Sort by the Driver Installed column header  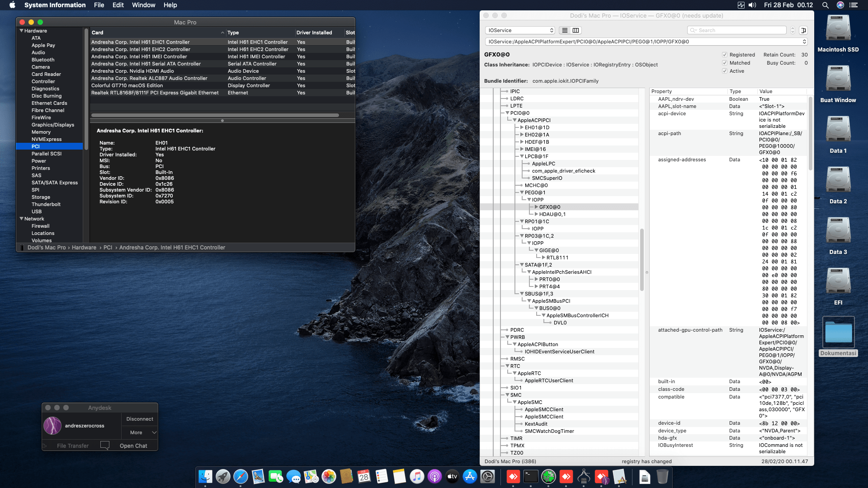point(319,33)
